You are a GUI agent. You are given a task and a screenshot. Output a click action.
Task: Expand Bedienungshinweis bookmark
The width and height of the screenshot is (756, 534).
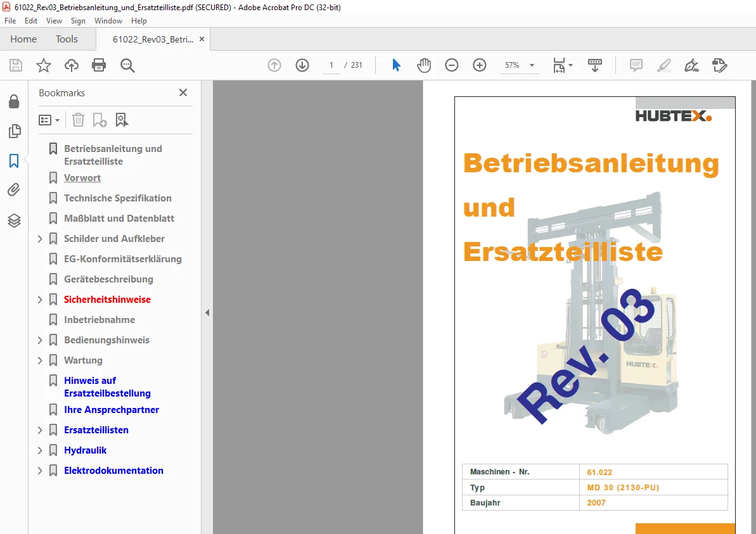click(x=40, y=340)
